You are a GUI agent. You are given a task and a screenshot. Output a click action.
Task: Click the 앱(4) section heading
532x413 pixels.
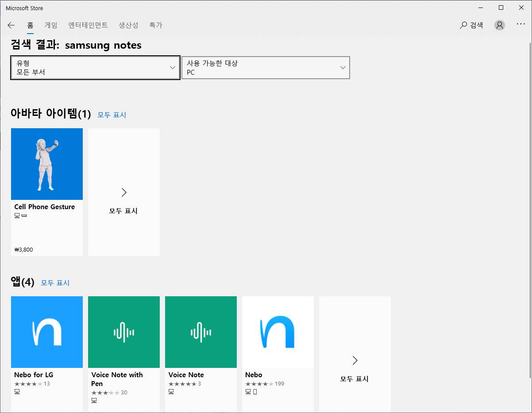pyautogui.click(x=23, y=282)
